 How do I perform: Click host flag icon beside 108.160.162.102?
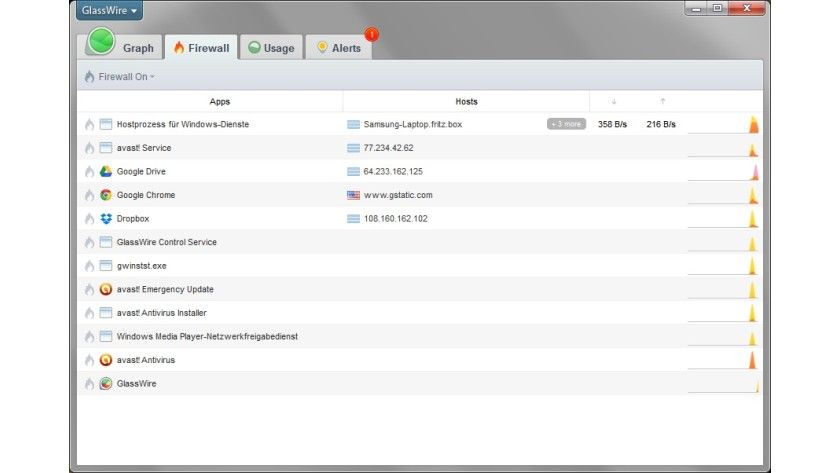[x=354, y=219]
